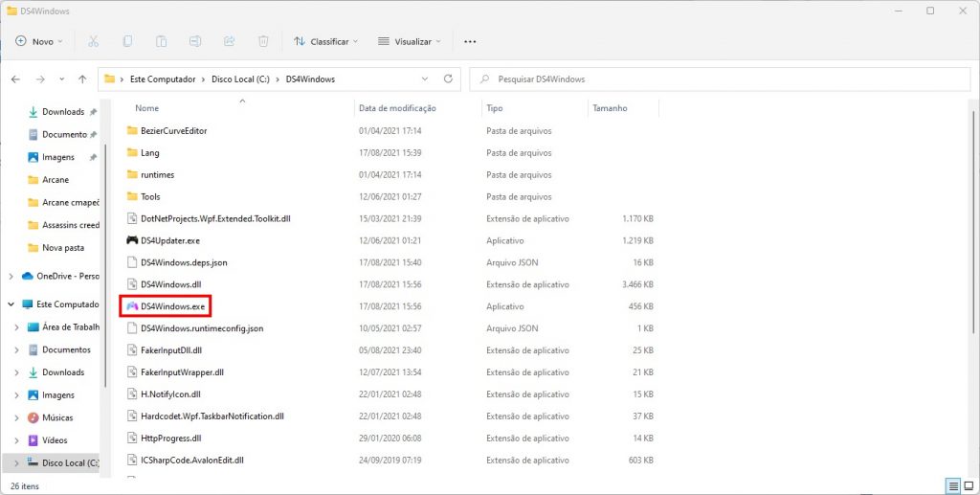This screenshot has width=980, height=495.
Task: Click the Paste clipboard icon
Action: click(161, 41)
